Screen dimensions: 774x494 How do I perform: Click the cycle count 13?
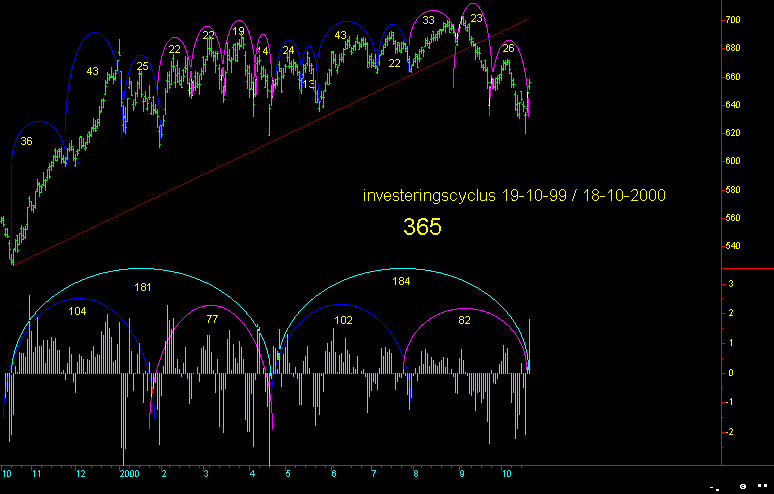309,84
